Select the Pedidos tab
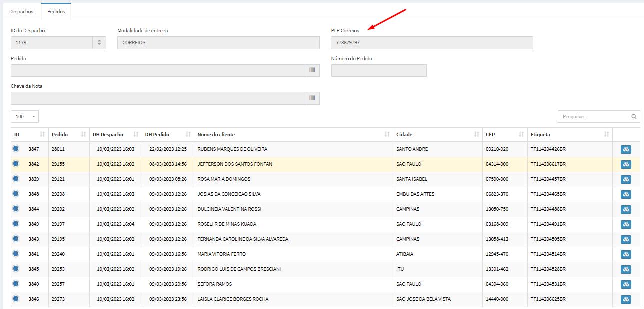Viewport: 644px width, 309px height. (x=56, y=11)
